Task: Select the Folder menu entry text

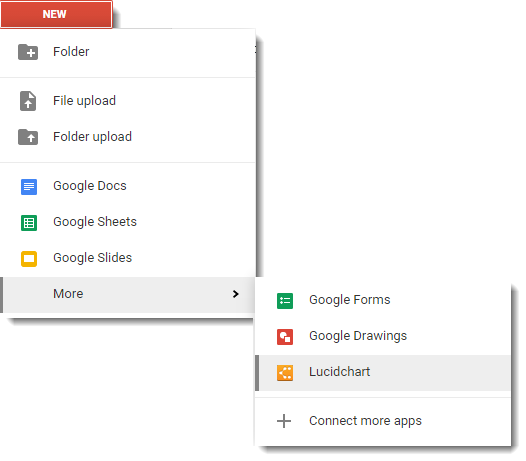Action: click(71, 52)
